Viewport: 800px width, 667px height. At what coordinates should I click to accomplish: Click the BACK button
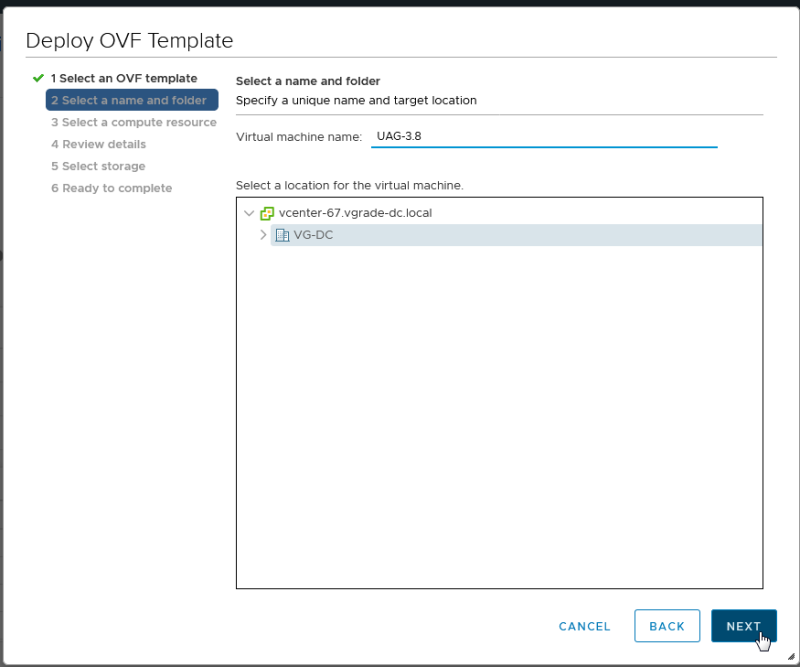tap(667, 626)
